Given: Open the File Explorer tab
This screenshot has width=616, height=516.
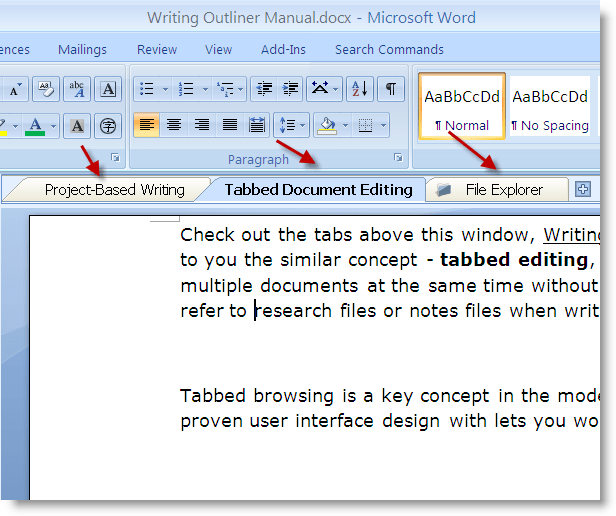Looking at the screenshot, I should [x=498, y=190].
